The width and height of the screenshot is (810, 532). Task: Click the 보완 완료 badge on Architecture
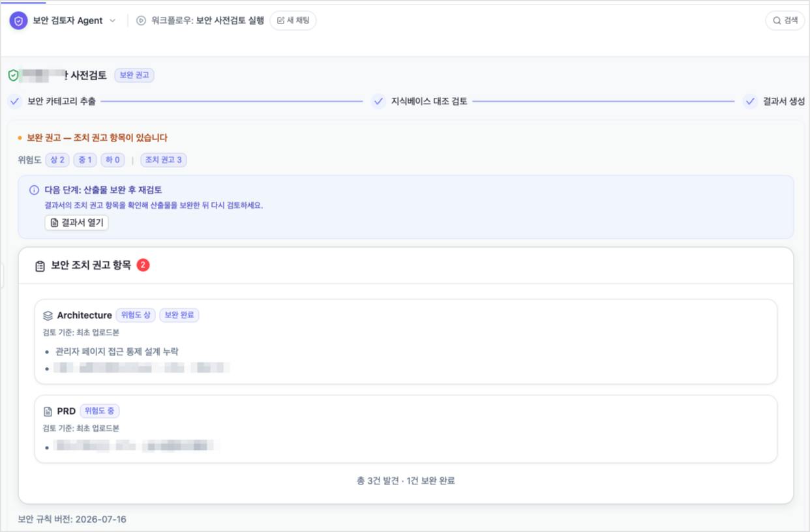click(179, 316)
